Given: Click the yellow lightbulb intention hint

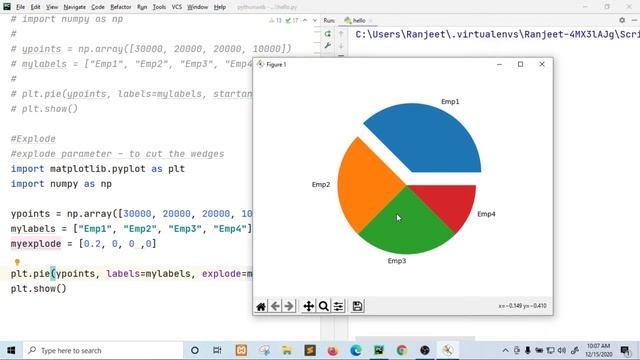Looking at the screenshot, I should pos(17,262).
